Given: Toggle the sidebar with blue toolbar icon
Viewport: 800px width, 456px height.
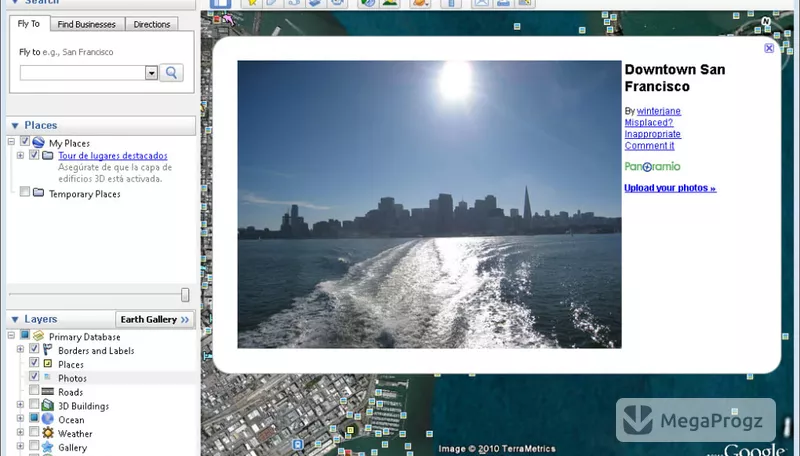Looking at the screenshot, I should tap(221, 3).
